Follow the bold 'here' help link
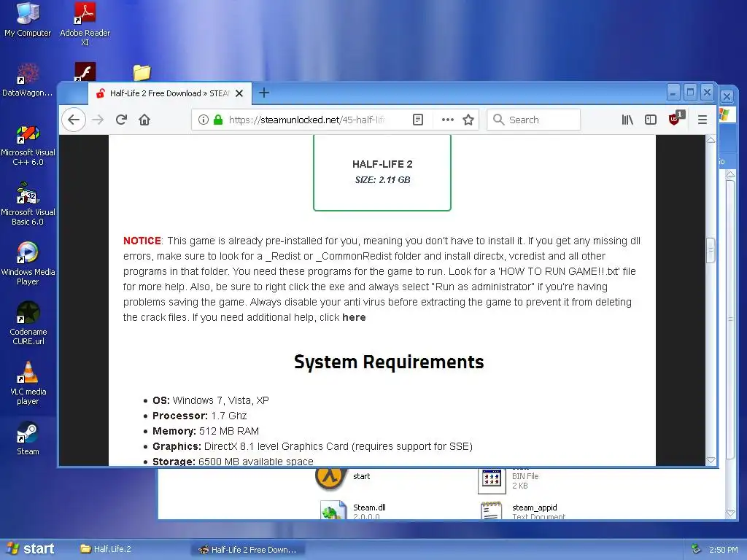The width and height of the screenshot is (747, 560). point(354,317)
